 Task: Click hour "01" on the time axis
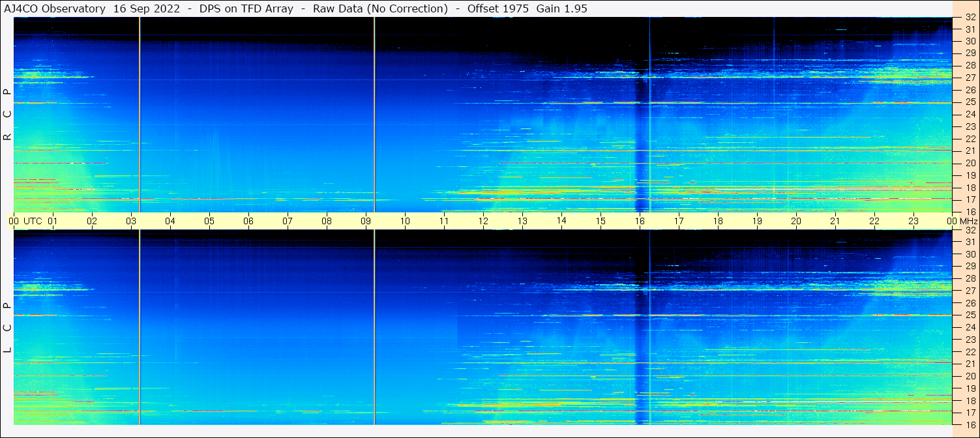53,221
